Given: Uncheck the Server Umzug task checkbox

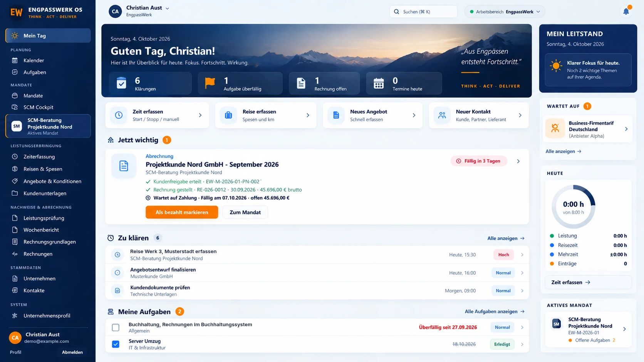Looking at the screenshot, I should point(116,344).
